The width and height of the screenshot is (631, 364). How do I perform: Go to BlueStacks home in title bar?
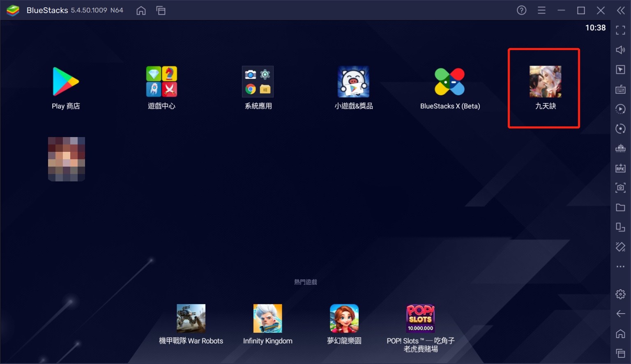pos(141,10)
